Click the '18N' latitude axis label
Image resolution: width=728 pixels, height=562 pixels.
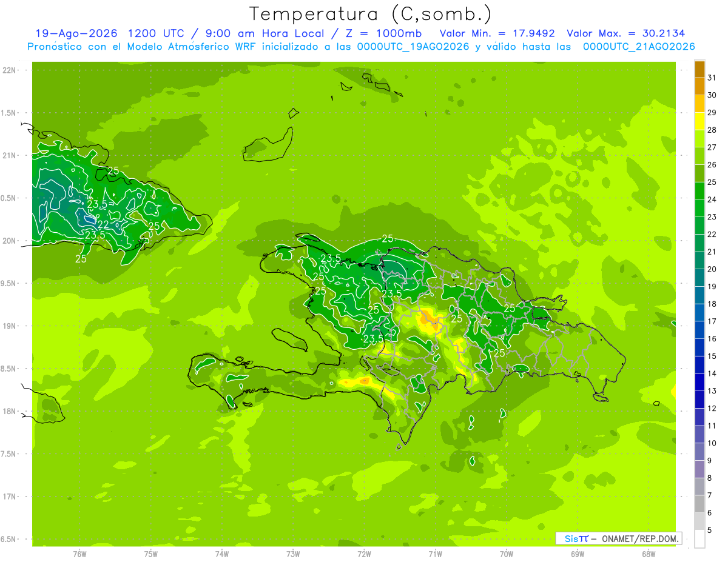pyautogui.click(x=9, y=411)
